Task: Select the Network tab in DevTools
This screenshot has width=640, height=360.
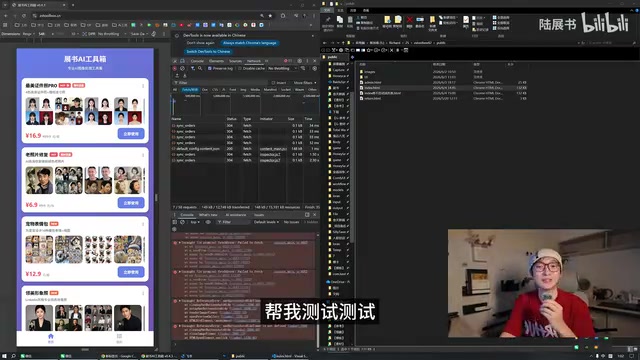Action: click(x=253, y=61)
